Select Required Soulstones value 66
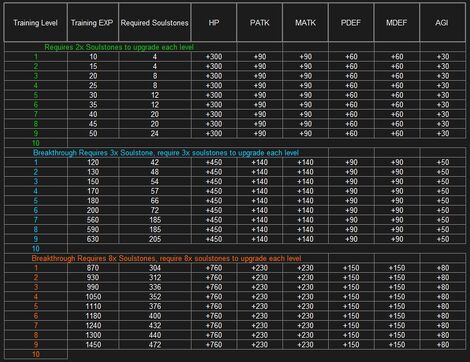 pos(155,201)
